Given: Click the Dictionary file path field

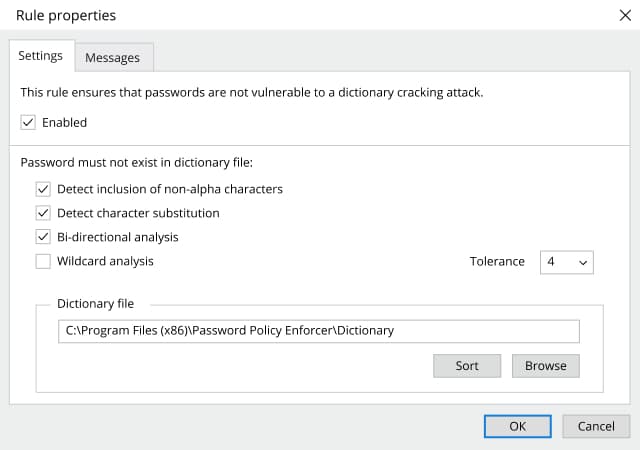Looking at the screenshot, I should 318,331.
